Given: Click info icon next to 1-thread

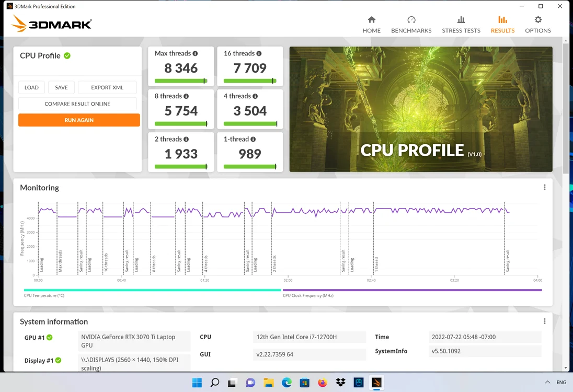Looking at the screenshot, I should coord(253,140).
